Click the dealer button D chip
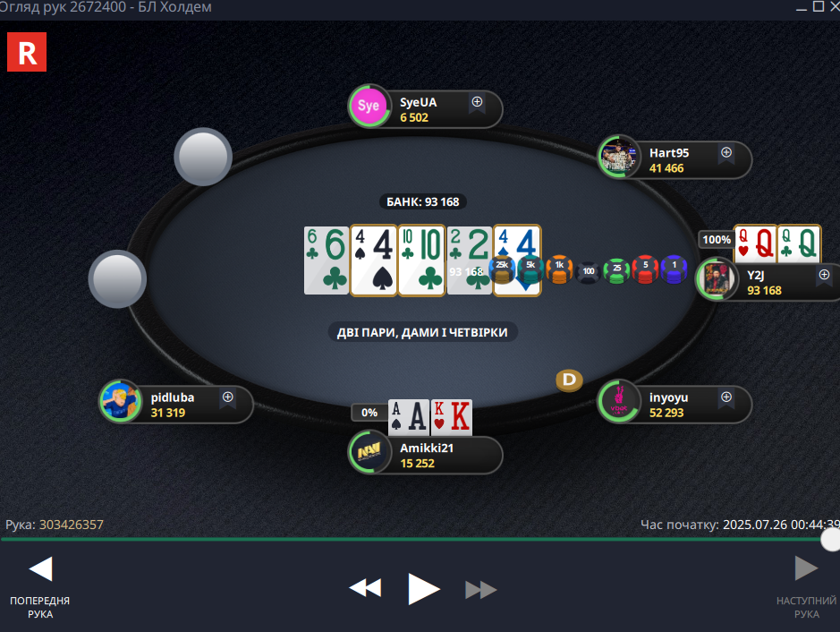Viewport: 840px width, 632px height. tap(569, 380)
